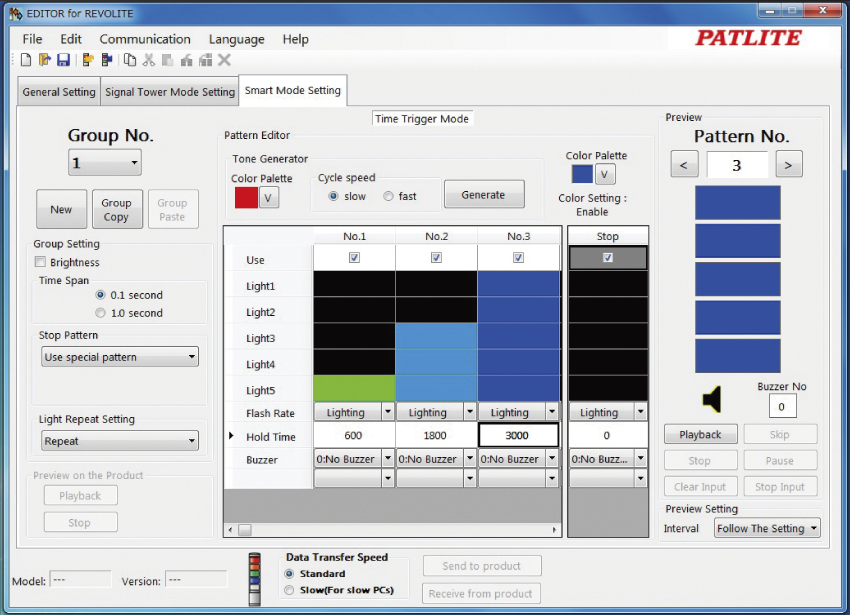The width and height of the screenshot is (850, 615).
Task: Click the green Light5 cell in No.1
Action: click(x=354, y=389)
